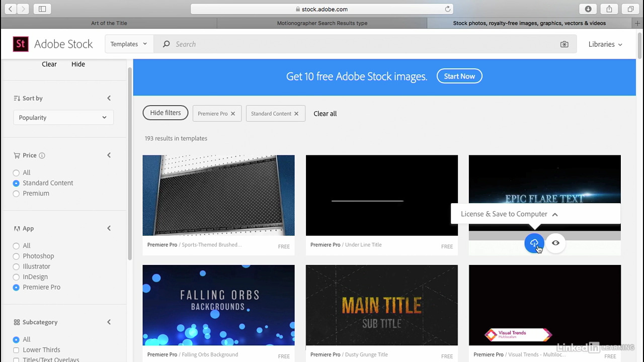Screen dimensions: 644x362
Task: Click the Sort by icon
Action: click(x=17, y=99)
